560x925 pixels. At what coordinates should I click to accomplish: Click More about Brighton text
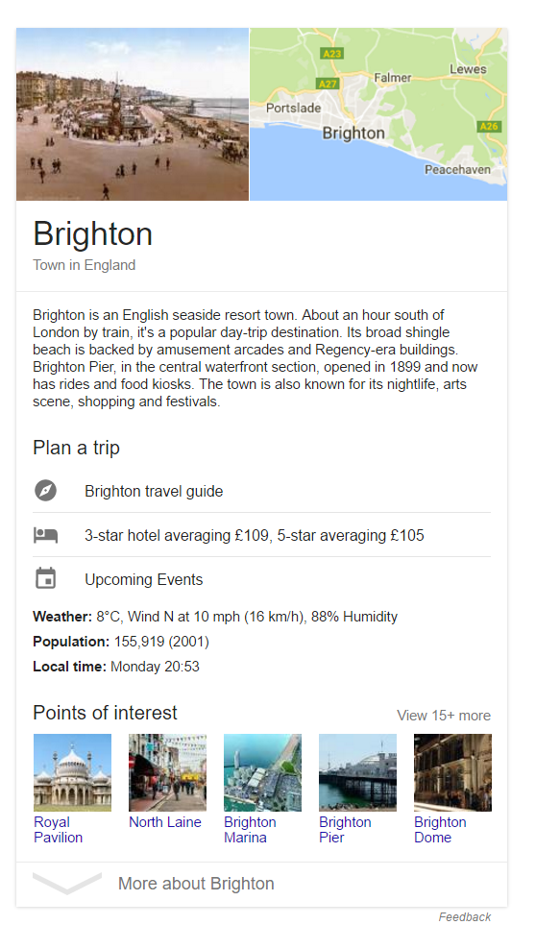tap(196, 884)
